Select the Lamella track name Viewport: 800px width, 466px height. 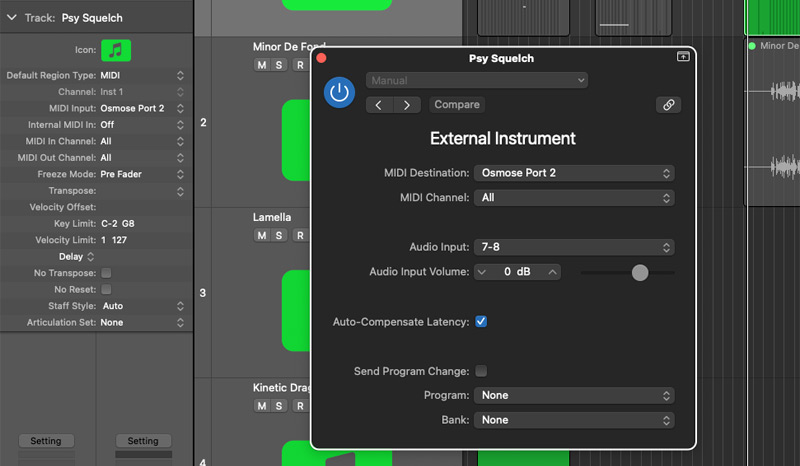[x=272, y=217]
